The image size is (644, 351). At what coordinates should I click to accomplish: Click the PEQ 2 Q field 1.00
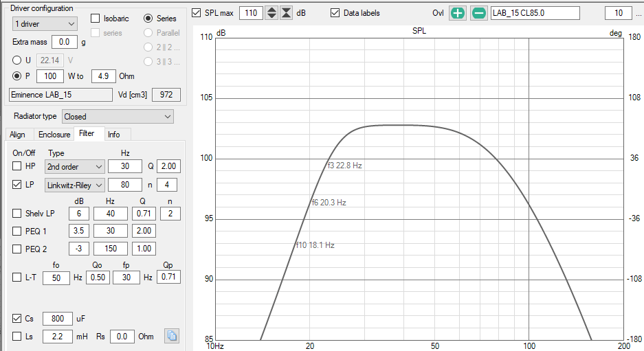pyautogui.click(x=144, y=249)
